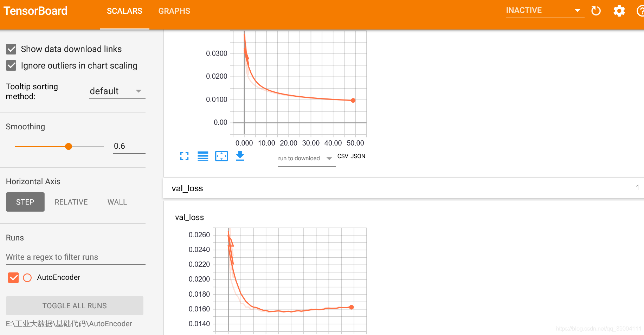Click the regex filter runs input
This screenshot has width=644, height=335.
76,257
